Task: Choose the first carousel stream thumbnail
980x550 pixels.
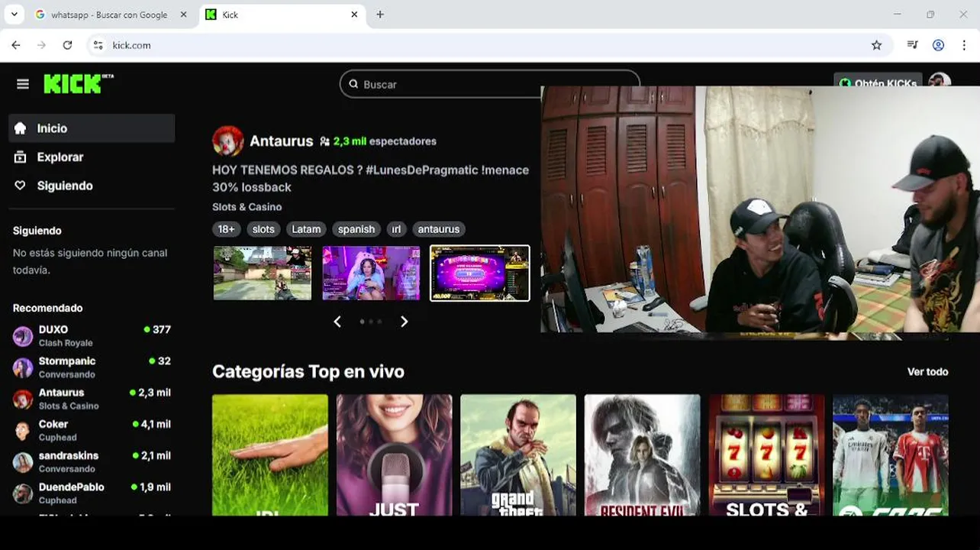Action: pos(263,273)
